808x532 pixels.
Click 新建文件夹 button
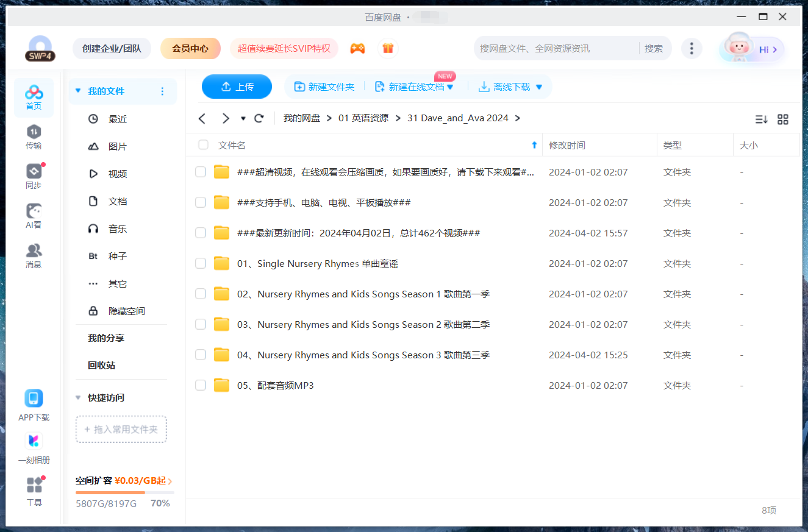324,87
